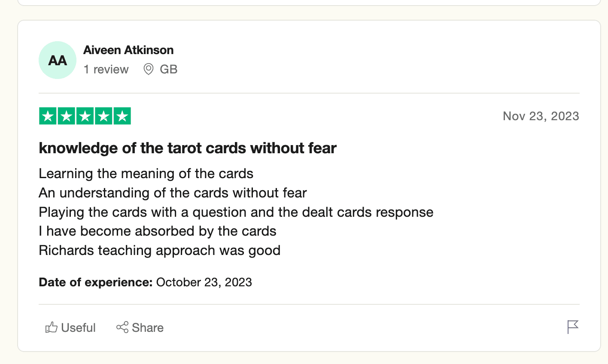The image size is (608, 364).
Task: Click the third green rating star
Action: tap(85, 116)
